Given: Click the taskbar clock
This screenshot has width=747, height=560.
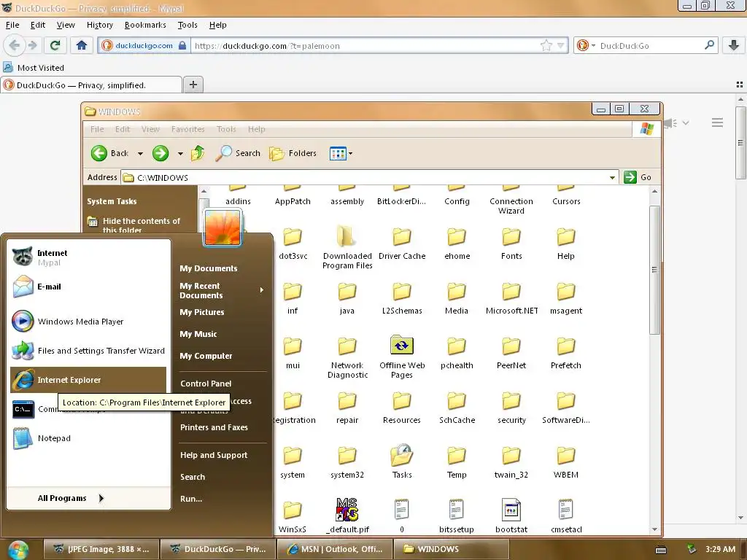Looking at the screenshot, I should pos(720,549).
